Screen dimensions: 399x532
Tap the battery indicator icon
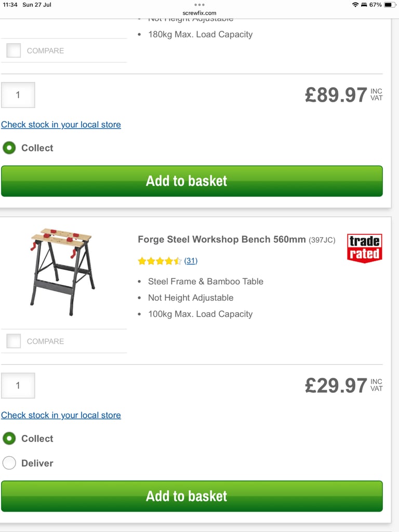tap(390, 5)
